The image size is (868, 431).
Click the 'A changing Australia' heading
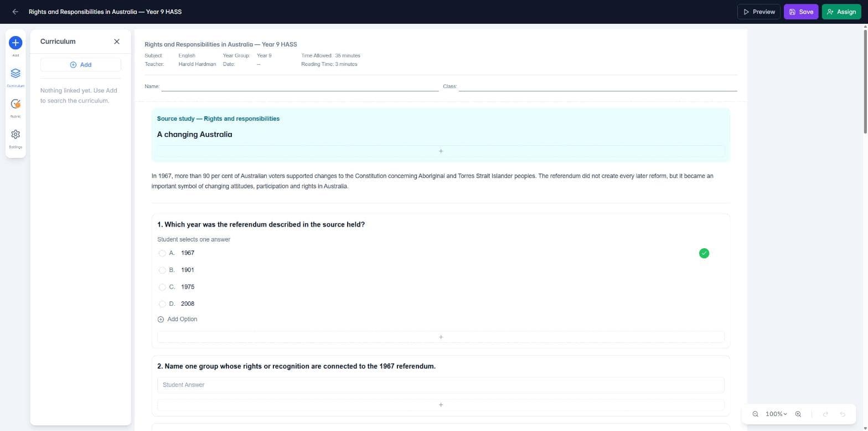coord(194,135)
